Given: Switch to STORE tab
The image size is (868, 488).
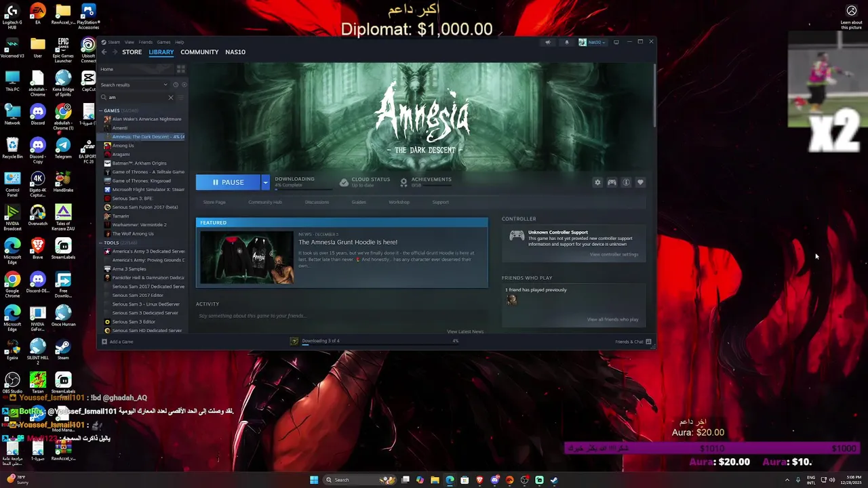Looking at the screenshot, I should (132, 52).
